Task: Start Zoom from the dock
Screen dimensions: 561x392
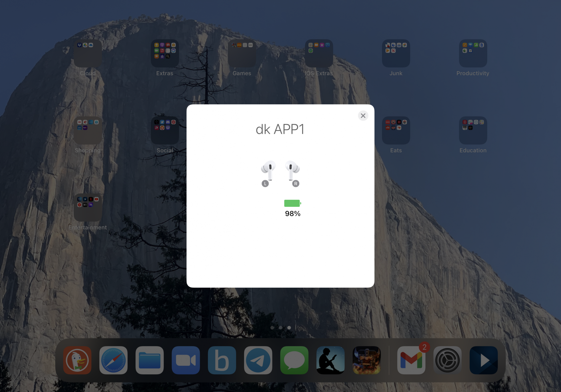Action: [186, 360]
